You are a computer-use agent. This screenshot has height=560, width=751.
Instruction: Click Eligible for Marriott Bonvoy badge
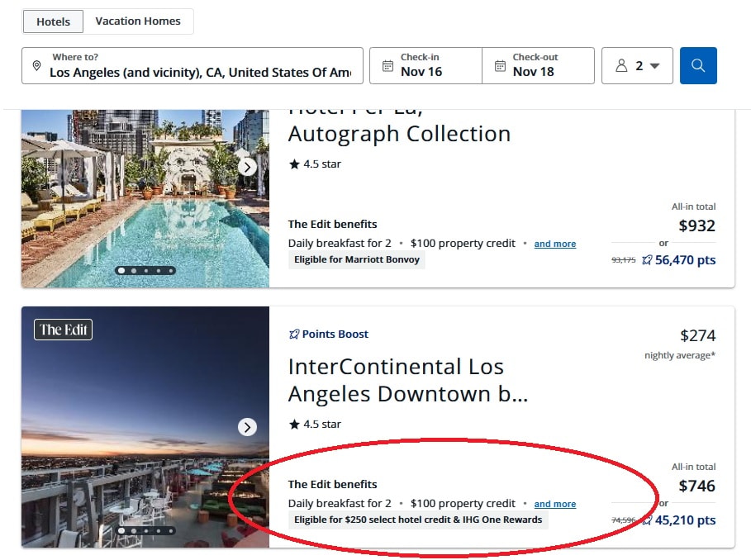(356, 259)
